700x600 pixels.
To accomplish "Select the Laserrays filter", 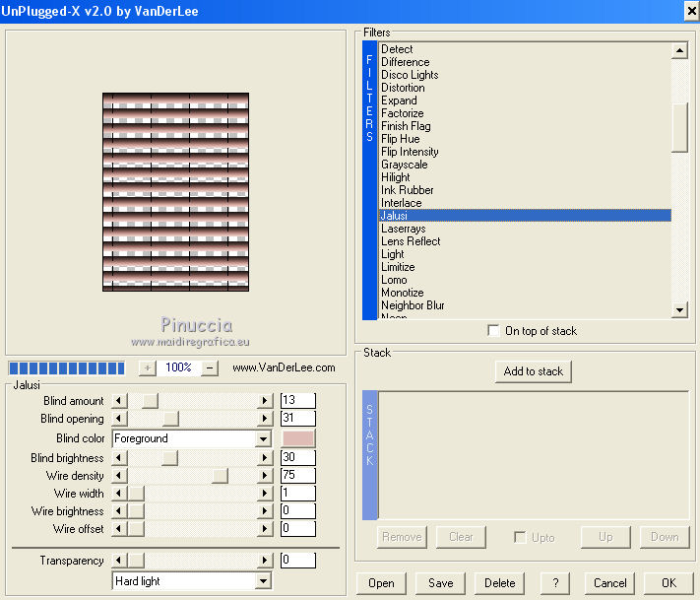I will [525, 229].
